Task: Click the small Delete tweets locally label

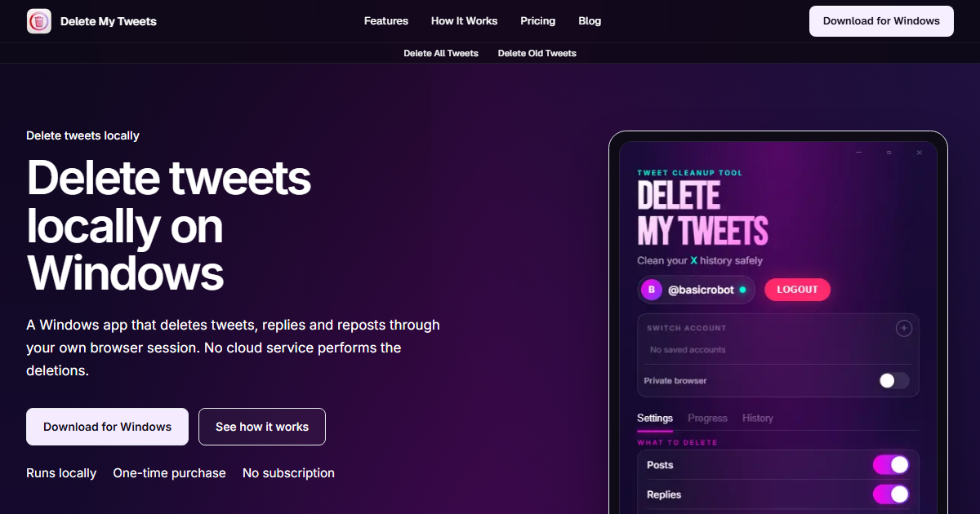Action: pyautogui.click(x=82, y=135)
